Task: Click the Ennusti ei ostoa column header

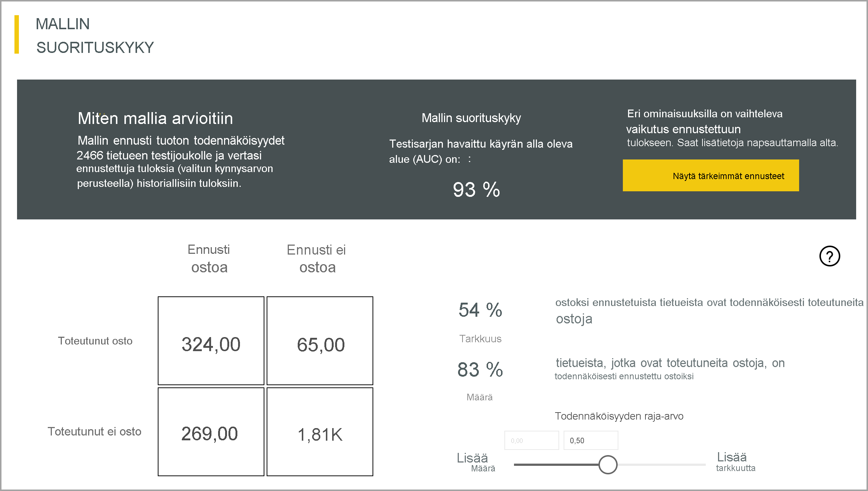Action: pyautogui.click(x=317, y=258)
